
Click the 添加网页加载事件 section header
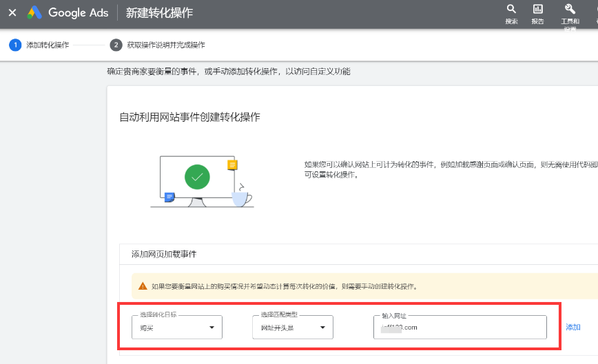tap(164, 254)
